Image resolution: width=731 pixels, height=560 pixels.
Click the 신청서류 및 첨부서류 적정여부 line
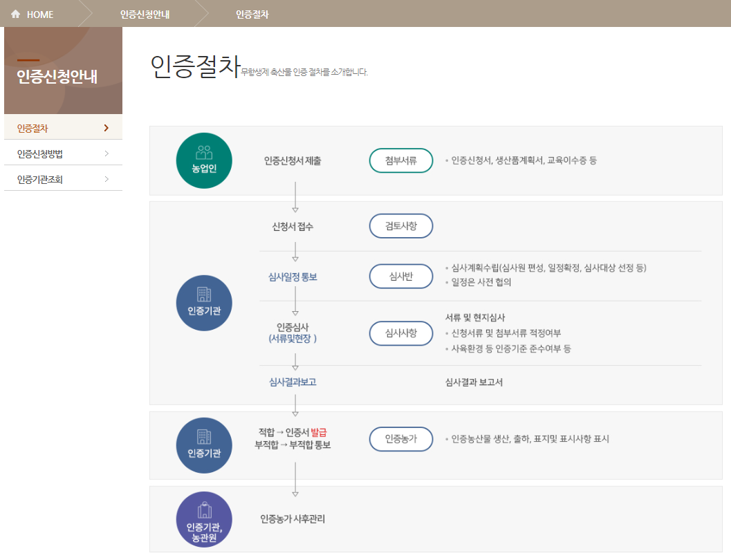(506, 333)
